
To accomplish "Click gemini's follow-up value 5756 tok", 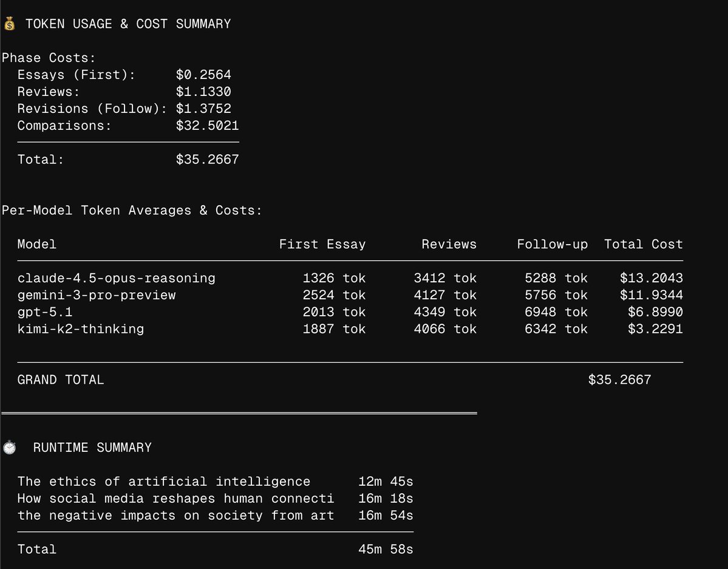I will [556, 295].
